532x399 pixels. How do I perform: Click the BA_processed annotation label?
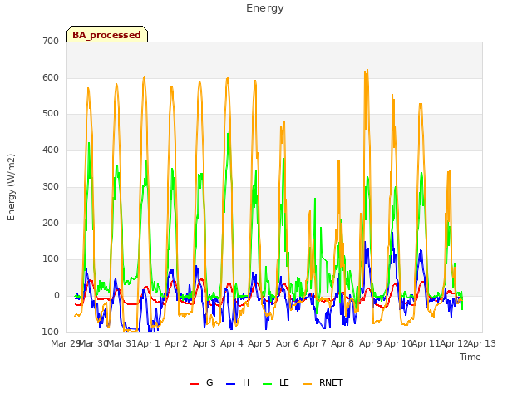(107, 35)
